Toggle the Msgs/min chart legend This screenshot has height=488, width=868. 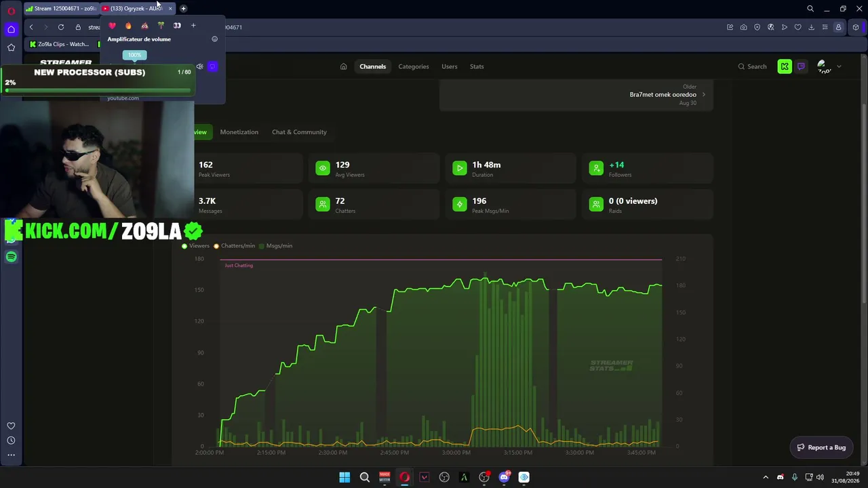pyautogui.click(x=275, y=246)
